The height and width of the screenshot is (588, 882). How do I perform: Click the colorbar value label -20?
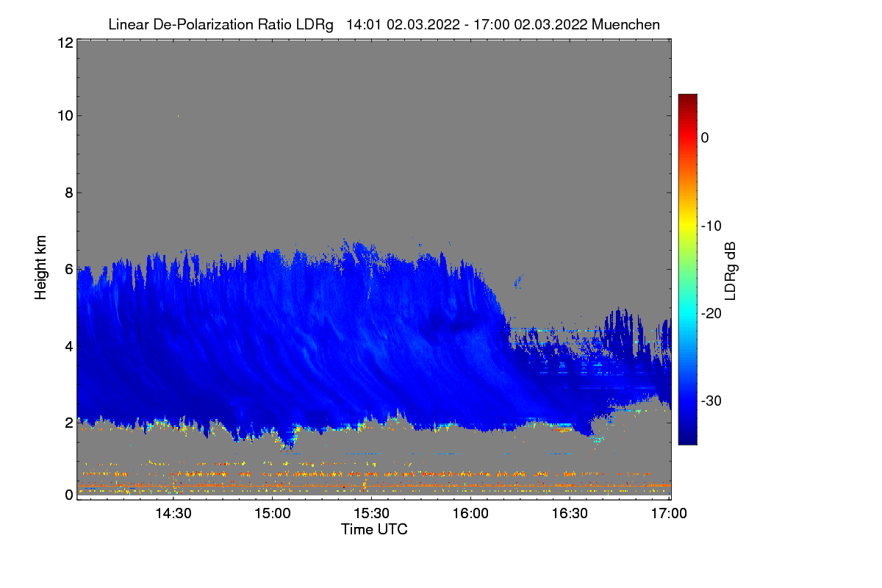pos(711,313)
